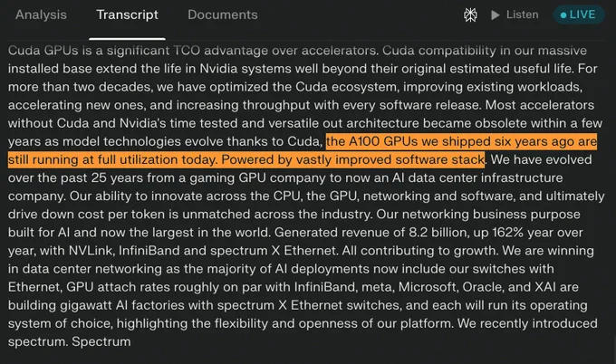Click the Listen play triangle icon

[495, 14]
